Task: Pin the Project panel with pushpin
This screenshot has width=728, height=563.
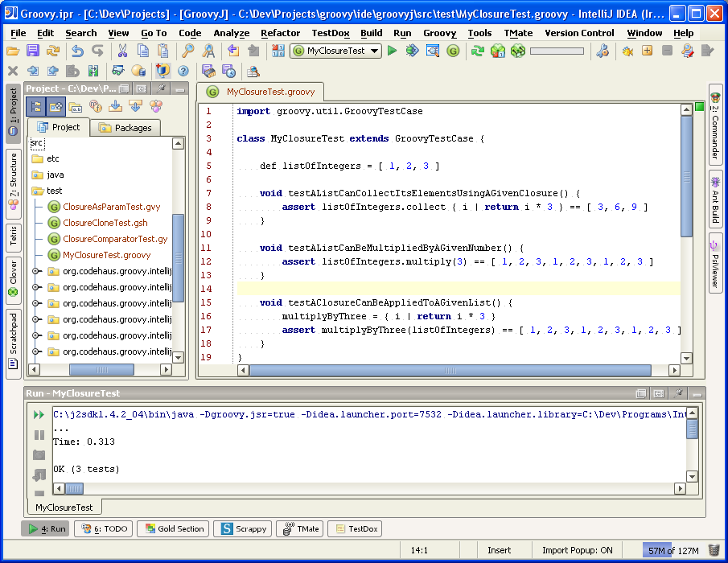Action: point(162,88)
